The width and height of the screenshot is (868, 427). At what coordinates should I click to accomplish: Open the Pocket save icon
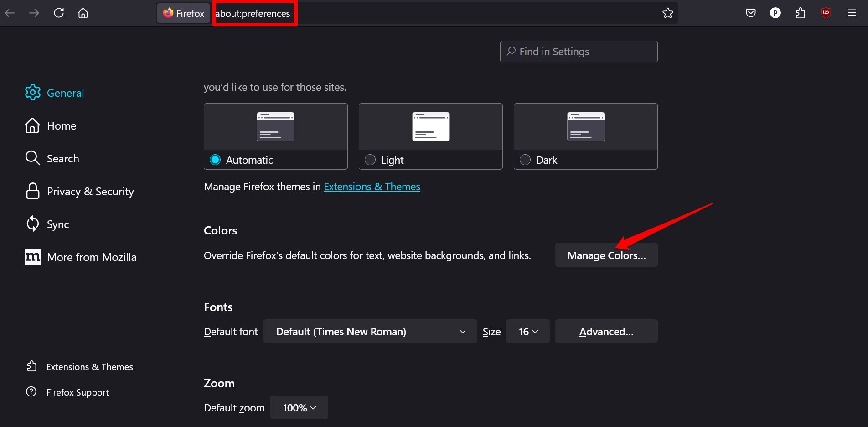click(x=751, y=13)
